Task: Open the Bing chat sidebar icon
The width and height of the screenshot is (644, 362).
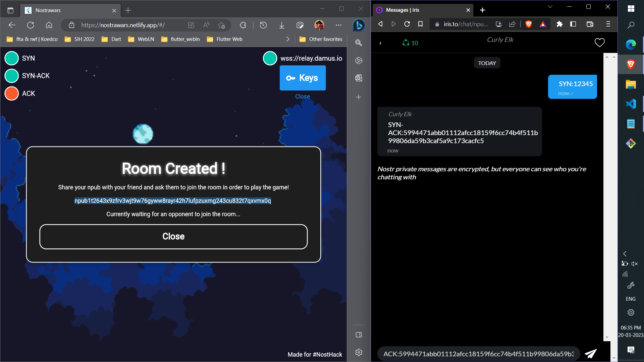Action: 359,25
